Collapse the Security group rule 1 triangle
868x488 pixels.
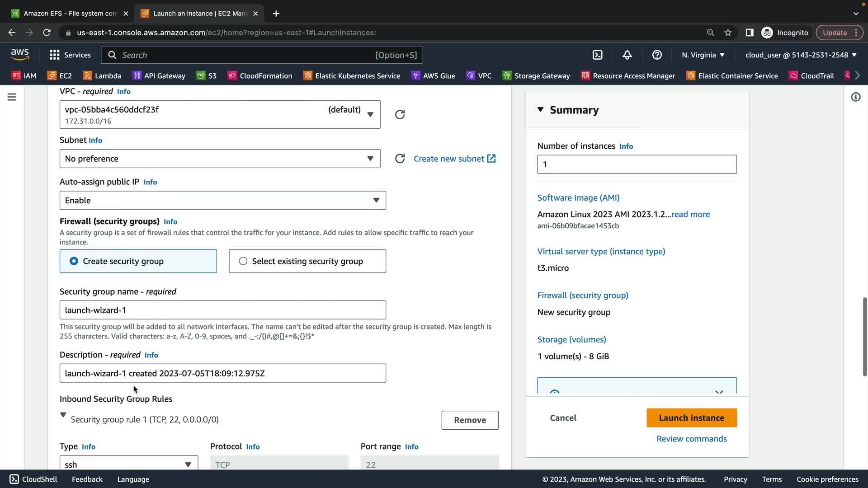point(63,415)
